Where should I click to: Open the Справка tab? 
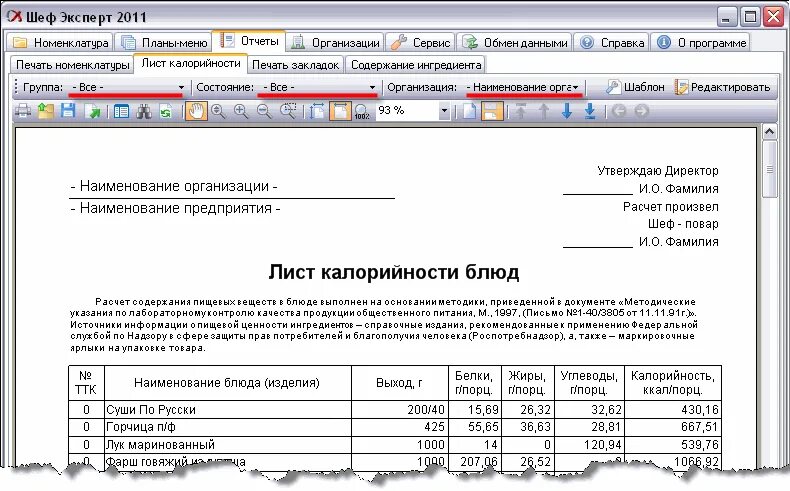(612, 43)
